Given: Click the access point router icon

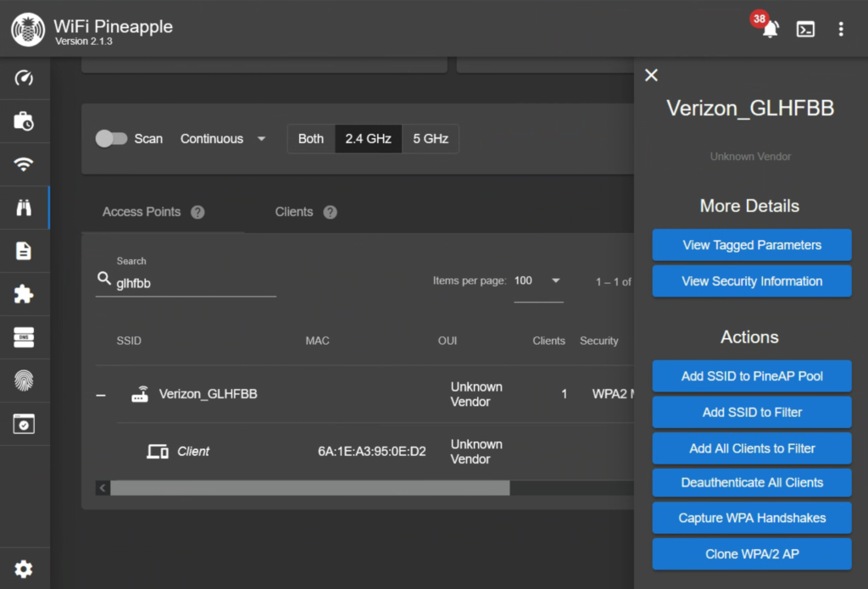Looking at the screenshot, I should tap(140, 394).
